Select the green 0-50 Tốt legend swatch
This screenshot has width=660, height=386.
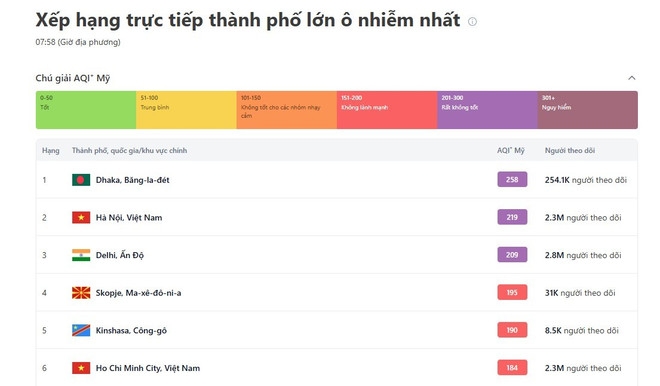click(86, 110)
